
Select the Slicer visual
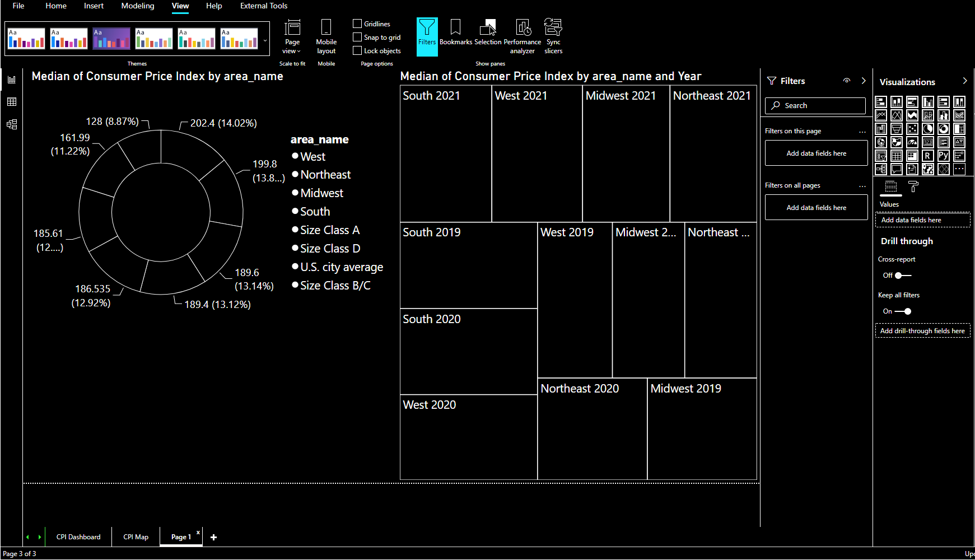pos(881,156)
